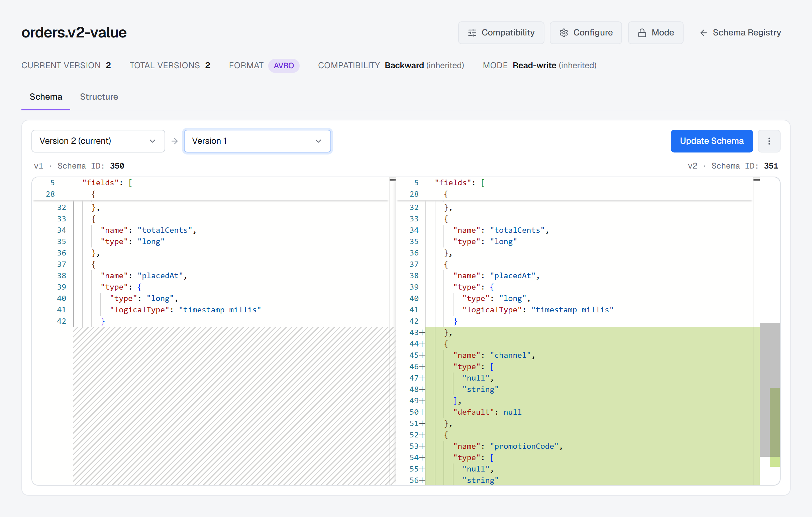Click "promotionCode" in the right pane

pos(524,446)
